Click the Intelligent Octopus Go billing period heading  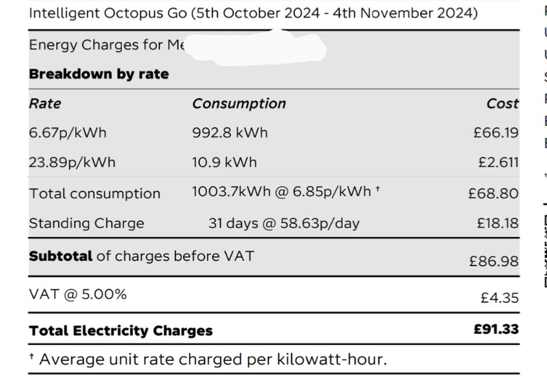tap(253, 13)
